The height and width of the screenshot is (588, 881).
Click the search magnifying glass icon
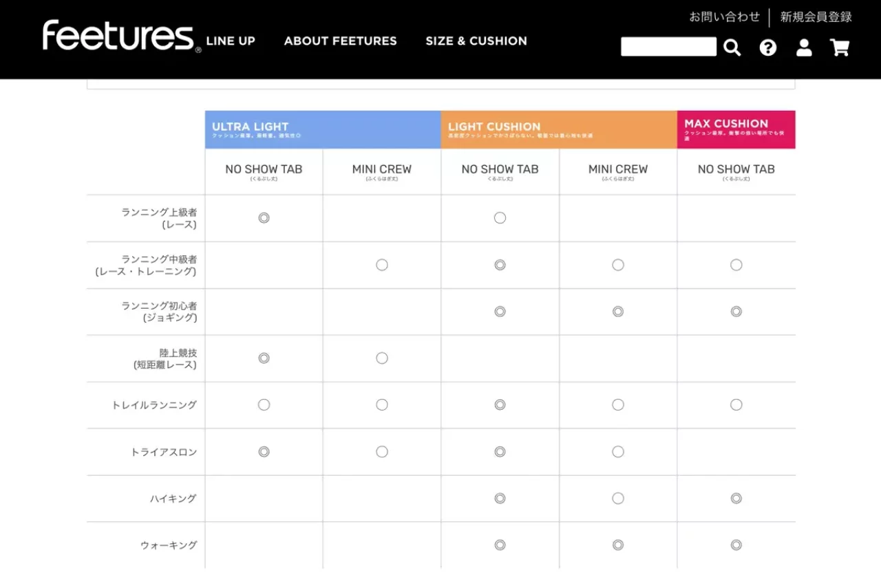[x=732, y=47]
